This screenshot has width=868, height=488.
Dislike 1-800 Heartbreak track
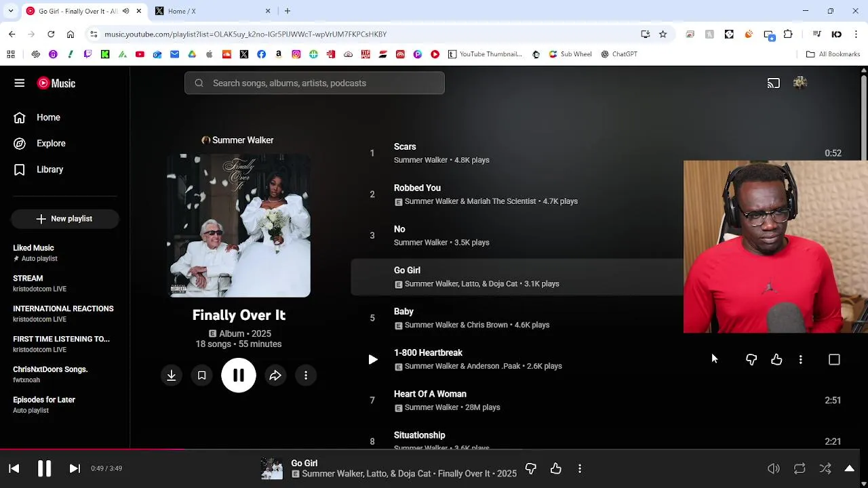click(x=751, y=360)
